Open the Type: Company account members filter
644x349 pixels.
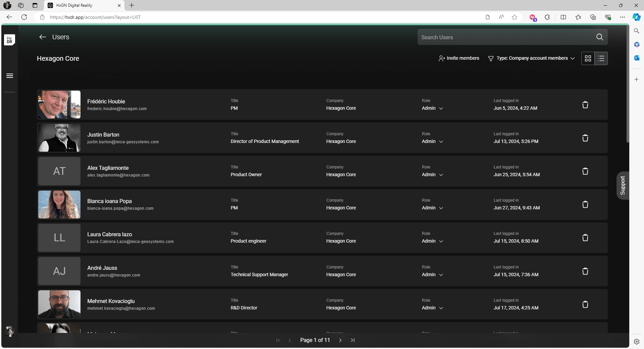click(x=531, y=58)
